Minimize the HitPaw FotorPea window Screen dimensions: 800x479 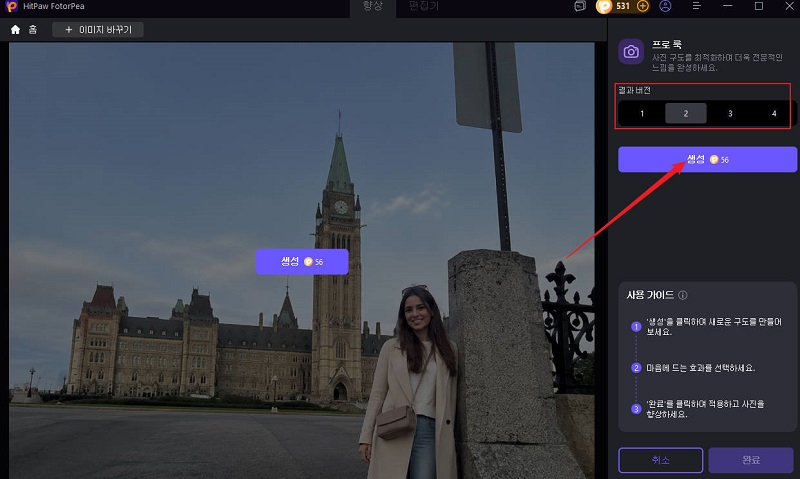728,6
